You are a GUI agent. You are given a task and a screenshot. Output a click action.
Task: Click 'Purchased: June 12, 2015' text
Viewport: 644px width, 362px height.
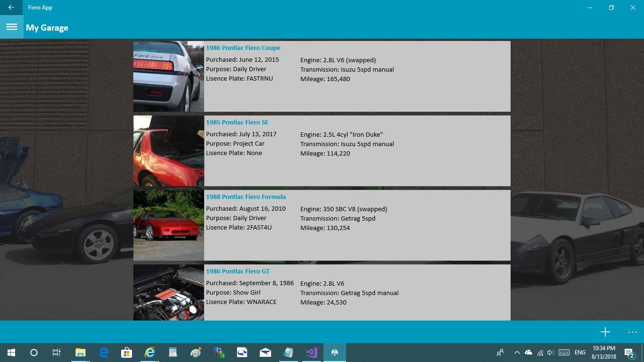242,60
